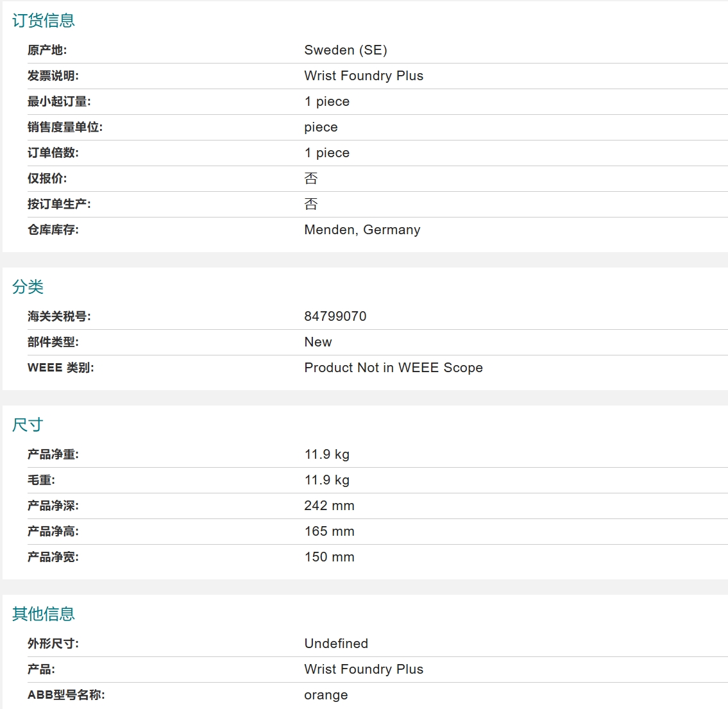
Task: Click the 海关关税号 label
Action: pos(59,317)
